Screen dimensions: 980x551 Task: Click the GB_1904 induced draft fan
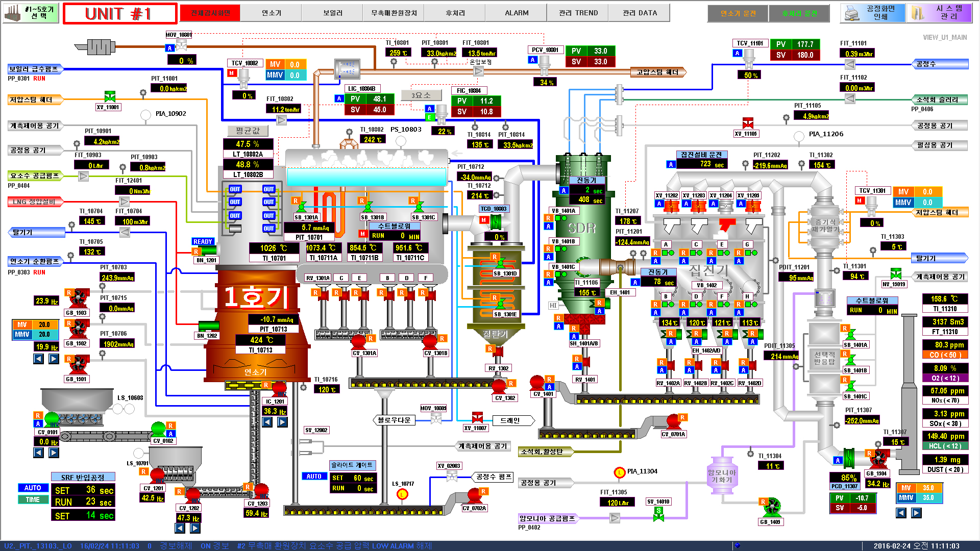880,460
